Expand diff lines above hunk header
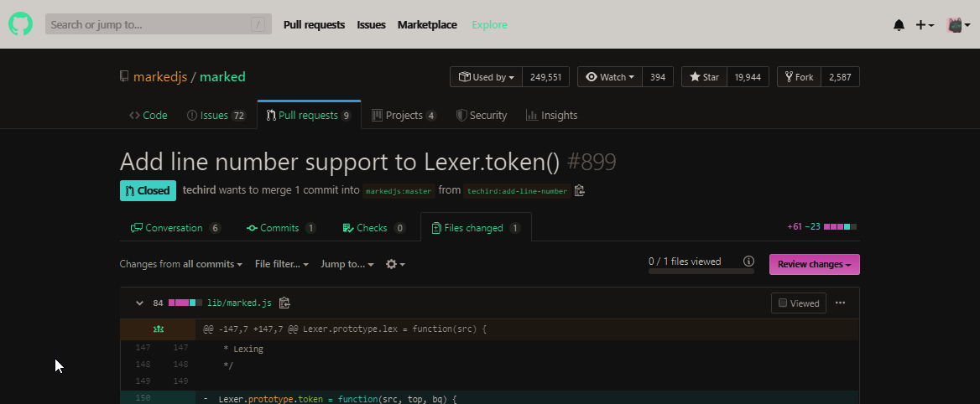 pyautogui.click(x=157, y=329)
